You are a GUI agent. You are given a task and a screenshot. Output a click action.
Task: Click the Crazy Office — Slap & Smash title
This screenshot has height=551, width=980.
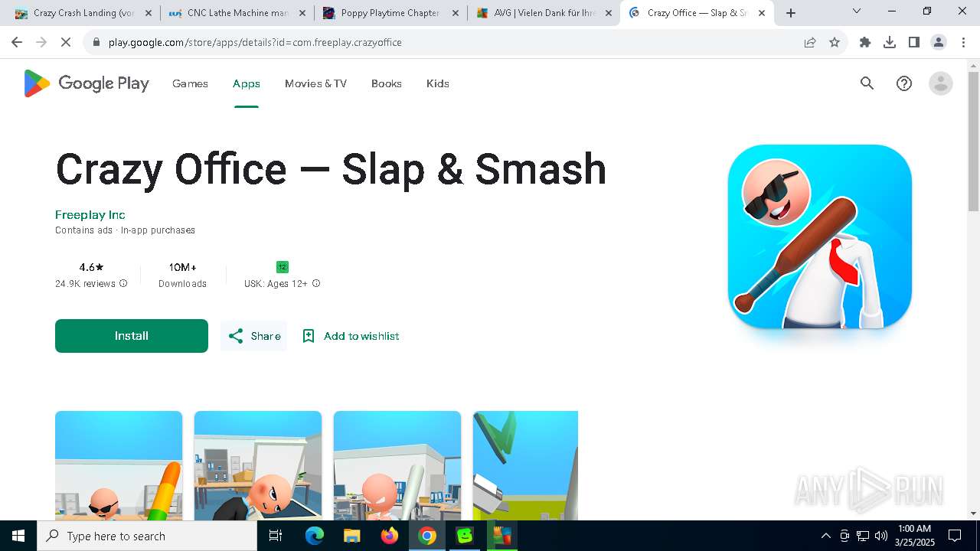[x=331, y=169]
